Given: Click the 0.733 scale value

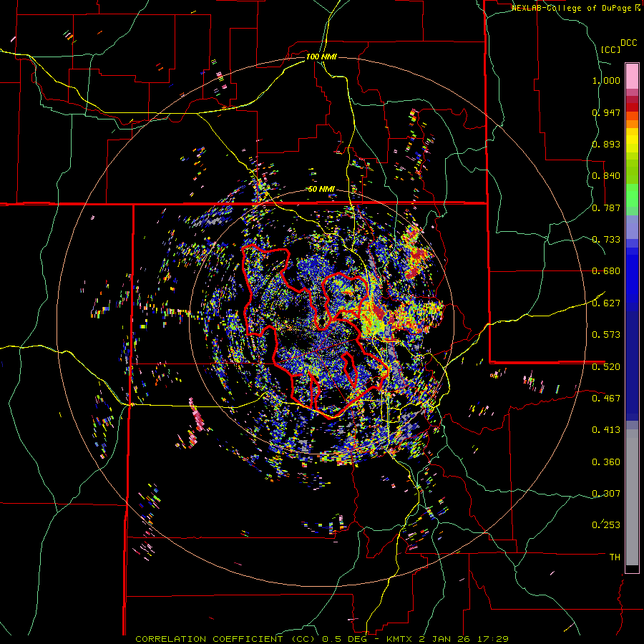Looking at the screenshot, I should click(x=606, y=240).
